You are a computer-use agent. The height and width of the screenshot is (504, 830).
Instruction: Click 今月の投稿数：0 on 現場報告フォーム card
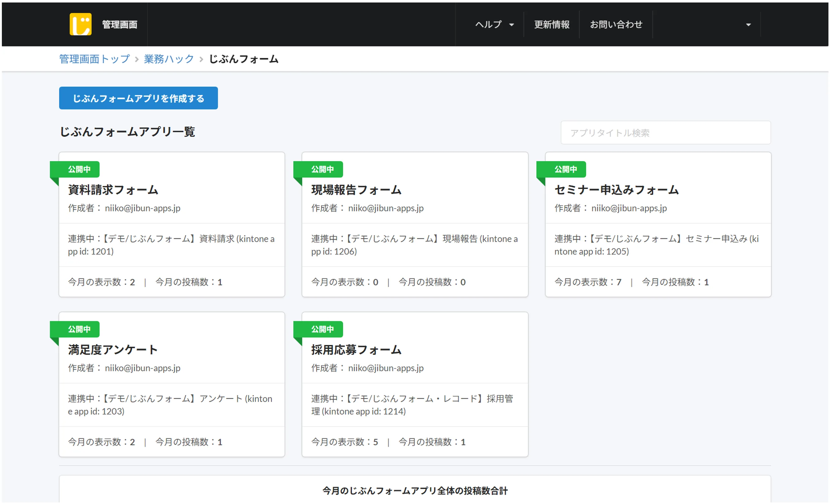tap(432, 282)
